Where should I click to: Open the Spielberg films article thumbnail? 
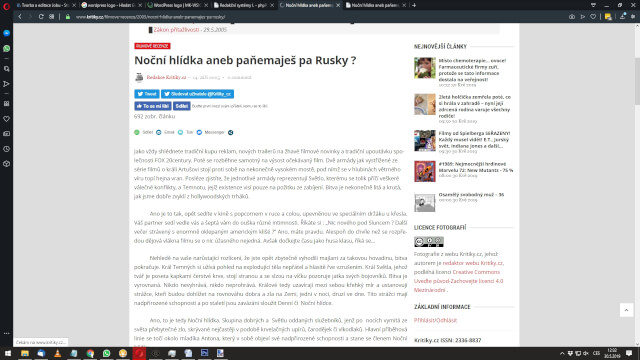(x=424, y=141)
